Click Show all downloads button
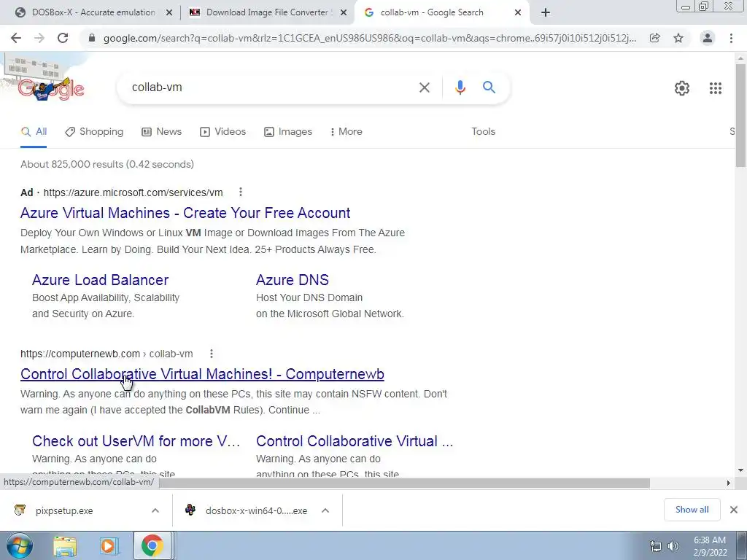Viewport: 747px width, 560px height. click(x=692, y=510)
